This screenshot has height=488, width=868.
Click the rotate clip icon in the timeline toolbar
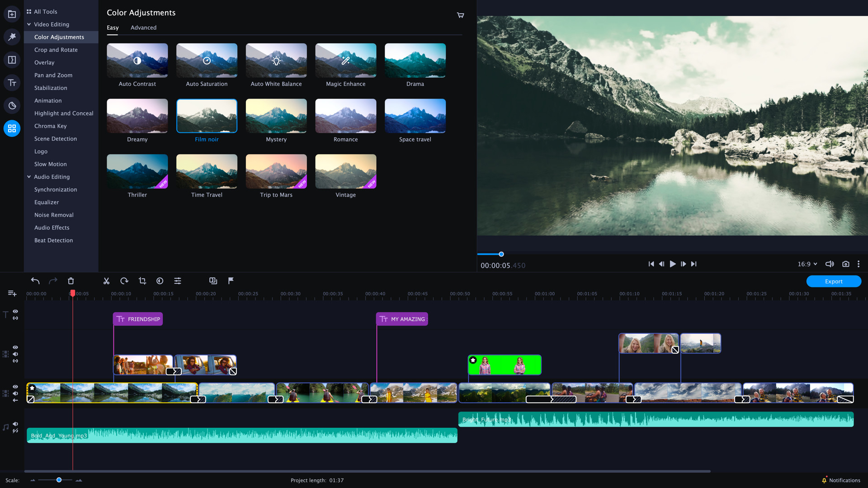(124, 281)
